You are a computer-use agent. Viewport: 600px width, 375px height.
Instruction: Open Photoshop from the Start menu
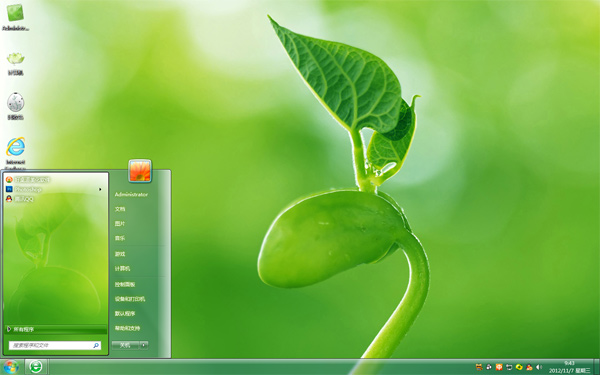tap(24, 189)
